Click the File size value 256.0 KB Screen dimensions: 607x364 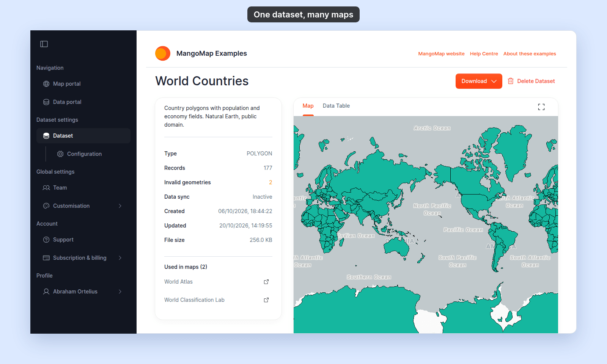coord(261,240)
